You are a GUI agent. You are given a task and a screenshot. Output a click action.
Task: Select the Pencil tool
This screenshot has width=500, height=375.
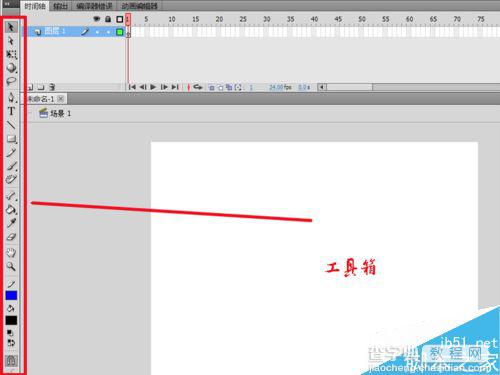(x=11, y=152)
